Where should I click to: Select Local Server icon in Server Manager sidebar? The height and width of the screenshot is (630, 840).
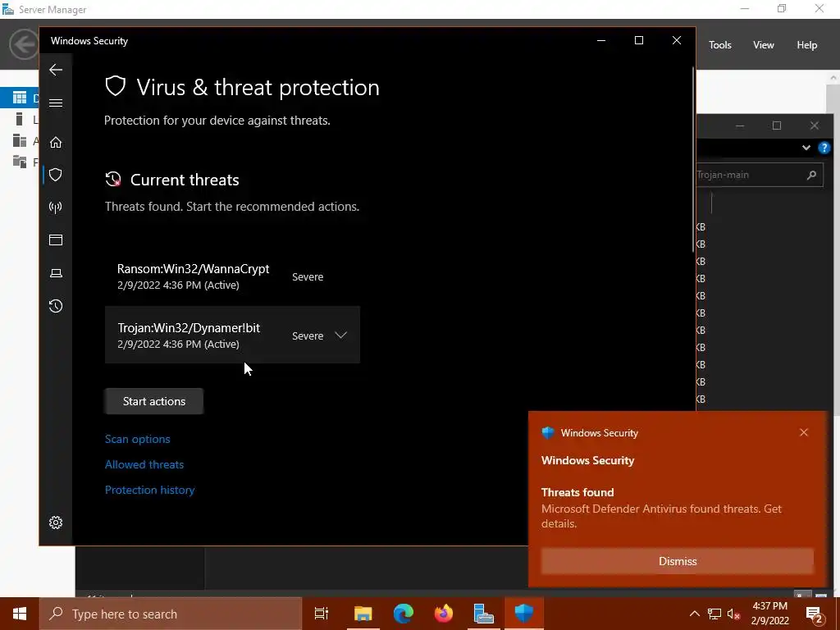pos(20,119)
